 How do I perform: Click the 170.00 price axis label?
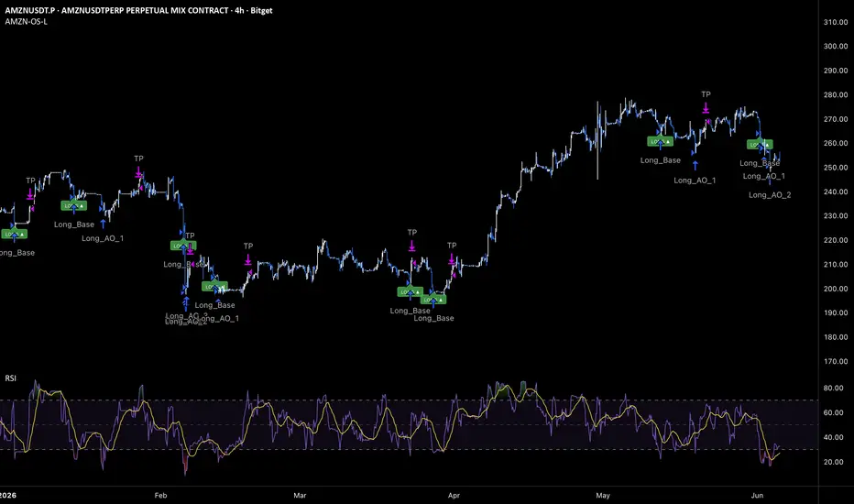tap(836, 361)
